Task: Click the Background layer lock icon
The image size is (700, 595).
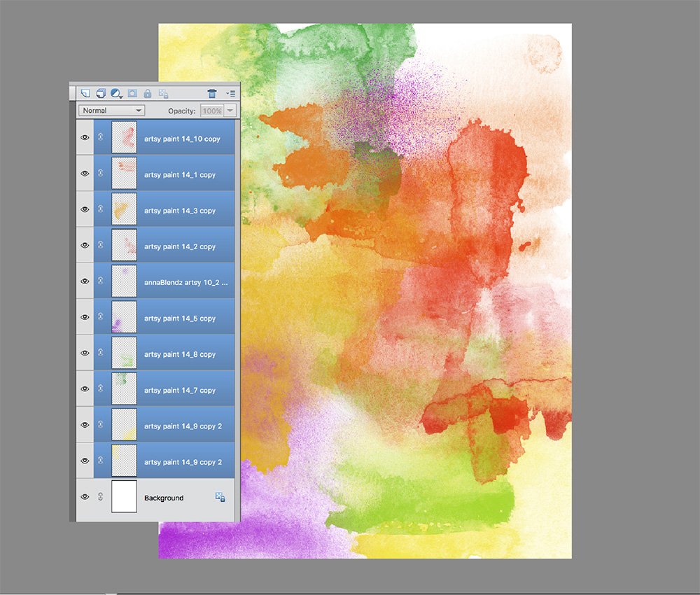Action: click(220, 497)
